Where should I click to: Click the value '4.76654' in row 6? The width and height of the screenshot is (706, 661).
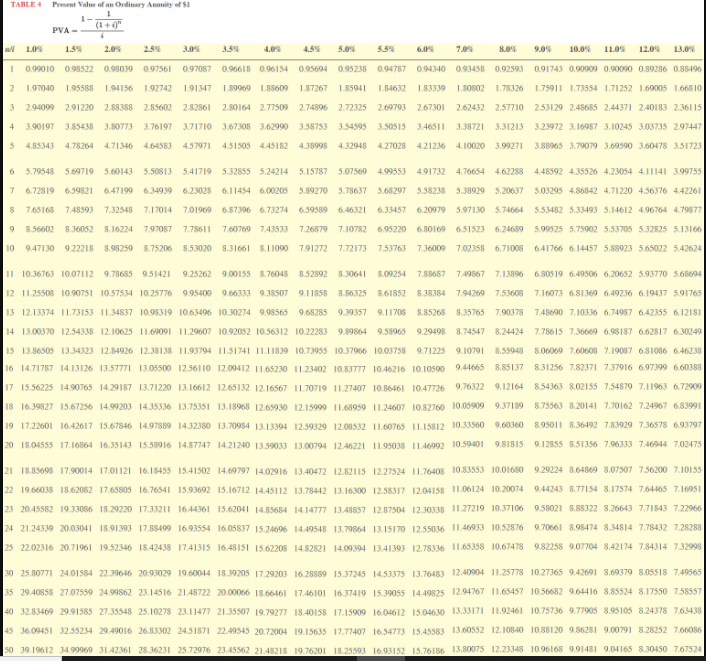click(x=471, y=172)
